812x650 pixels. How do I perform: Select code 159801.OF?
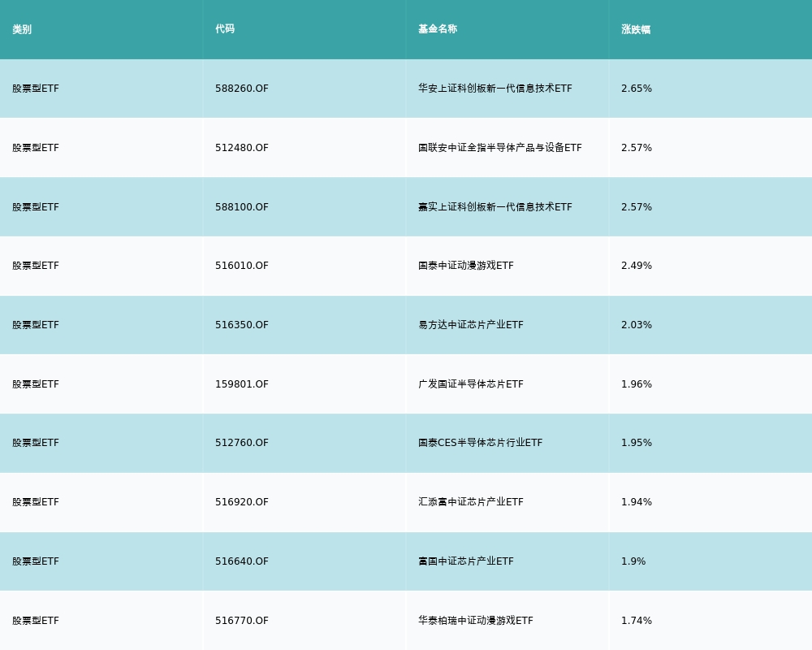coord(242,384)
